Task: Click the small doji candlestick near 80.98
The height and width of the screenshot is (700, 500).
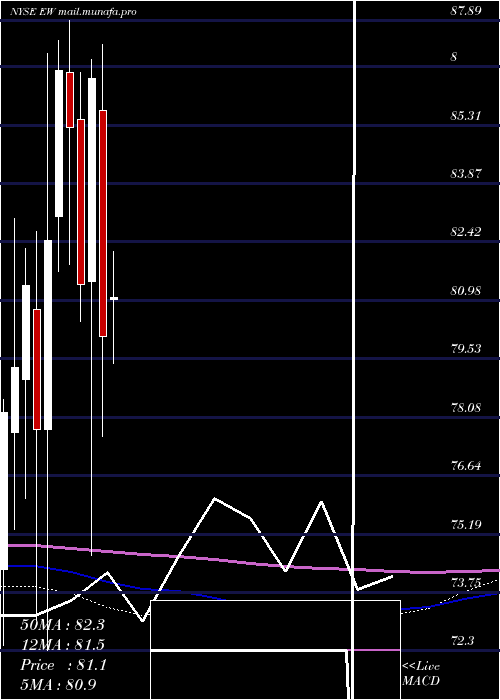Action: click(114, 298)
